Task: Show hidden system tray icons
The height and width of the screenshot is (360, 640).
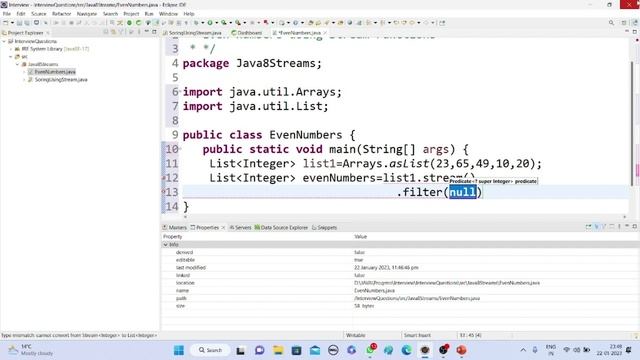Action: (523, 350)
